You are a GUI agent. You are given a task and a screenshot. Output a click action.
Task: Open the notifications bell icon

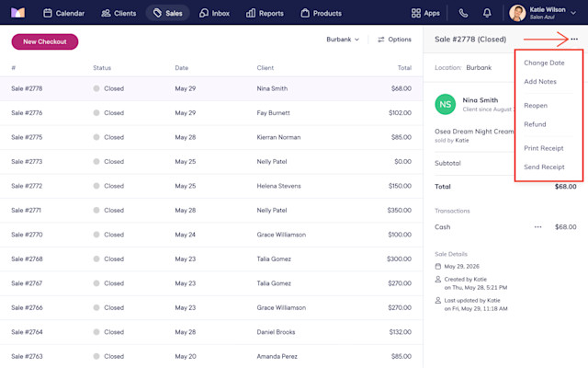tap(487, 13)
